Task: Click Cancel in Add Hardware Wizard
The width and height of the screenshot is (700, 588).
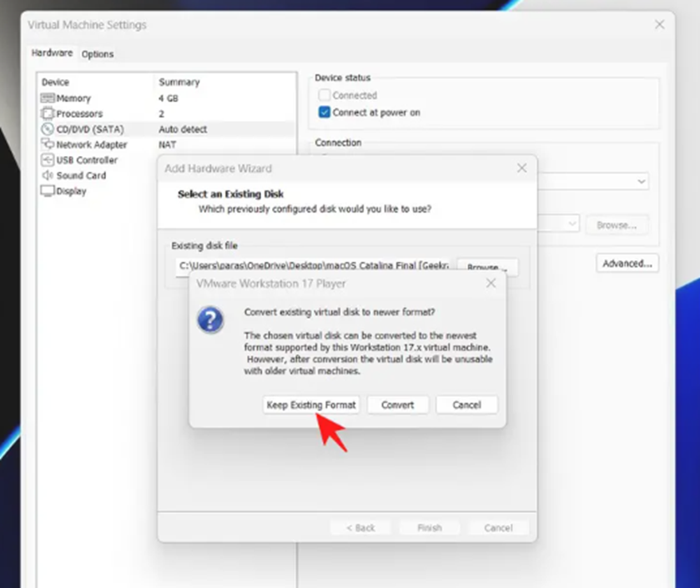Action: (498, 528)
